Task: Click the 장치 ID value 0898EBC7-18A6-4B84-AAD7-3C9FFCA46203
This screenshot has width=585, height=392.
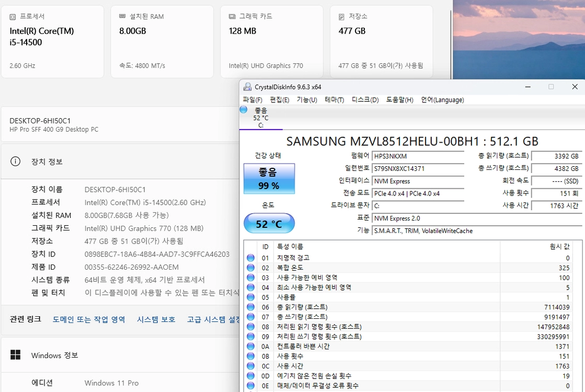Action: tap(157, 255)
